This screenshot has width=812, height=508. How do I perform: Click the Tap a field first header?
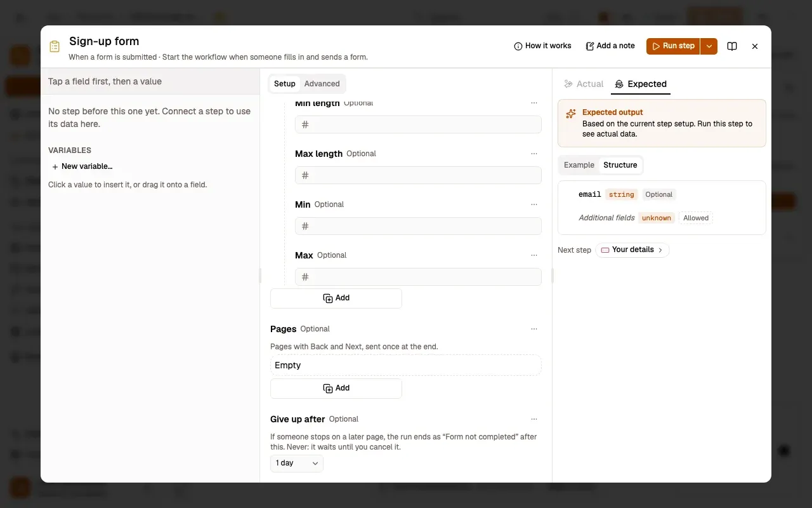(x=150, y=81)
